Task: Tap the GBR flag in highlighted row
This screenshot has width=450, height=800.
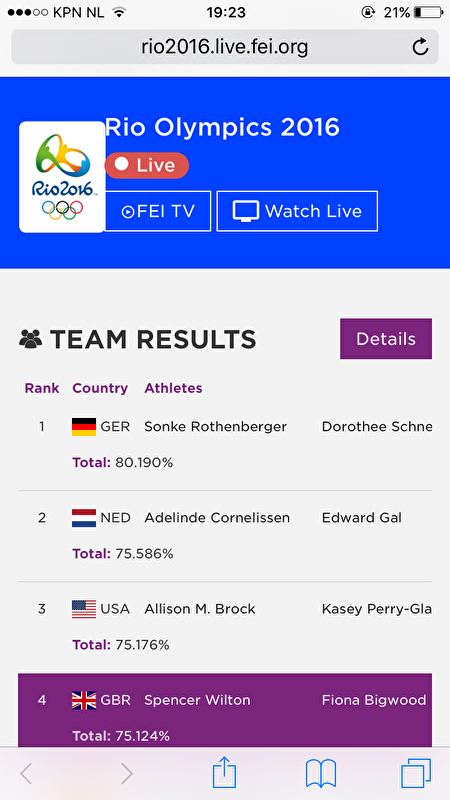Action: (x=84, y=700)
